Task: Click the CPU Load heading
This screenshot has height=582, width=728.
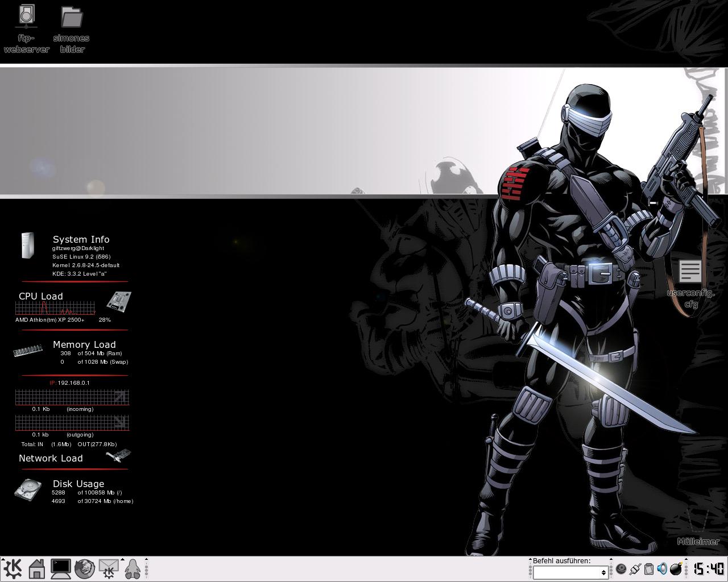Action: click(x=41, y=296)
